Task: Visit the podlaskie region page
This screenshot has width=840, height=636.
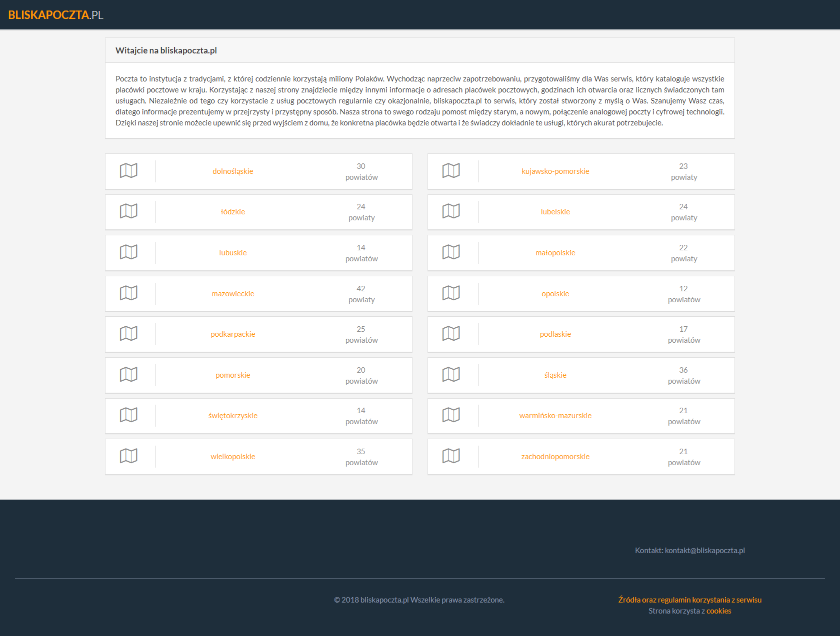Action: point(555,334)
